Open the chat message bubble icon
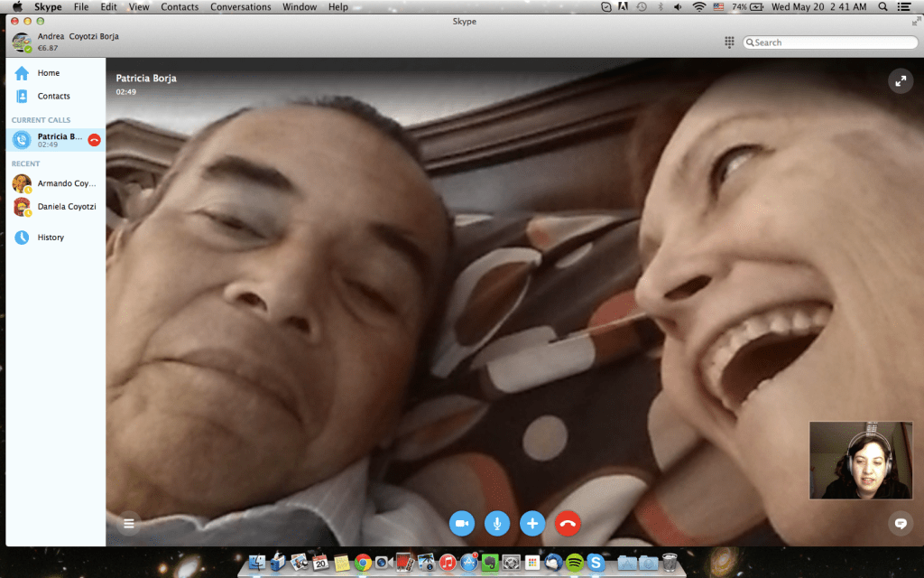Viewport: 924px width, 578px height. coord(900,523)
